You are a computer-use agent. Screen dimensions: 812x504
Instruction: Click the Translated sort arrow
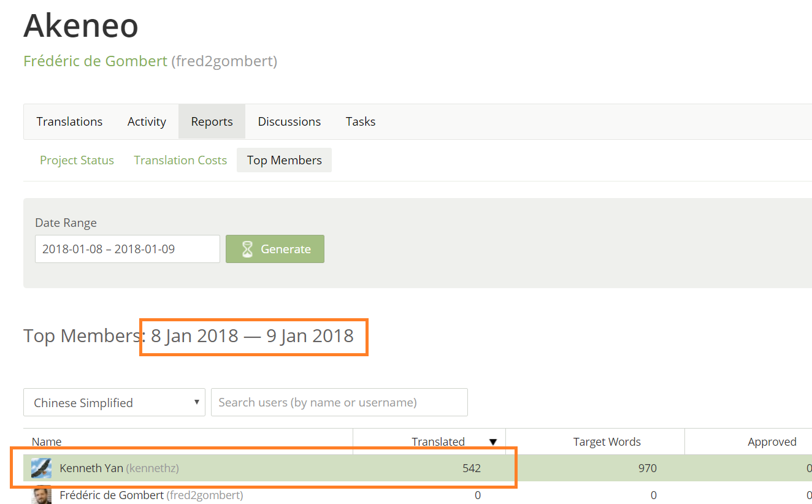click(x=492, y=442)
